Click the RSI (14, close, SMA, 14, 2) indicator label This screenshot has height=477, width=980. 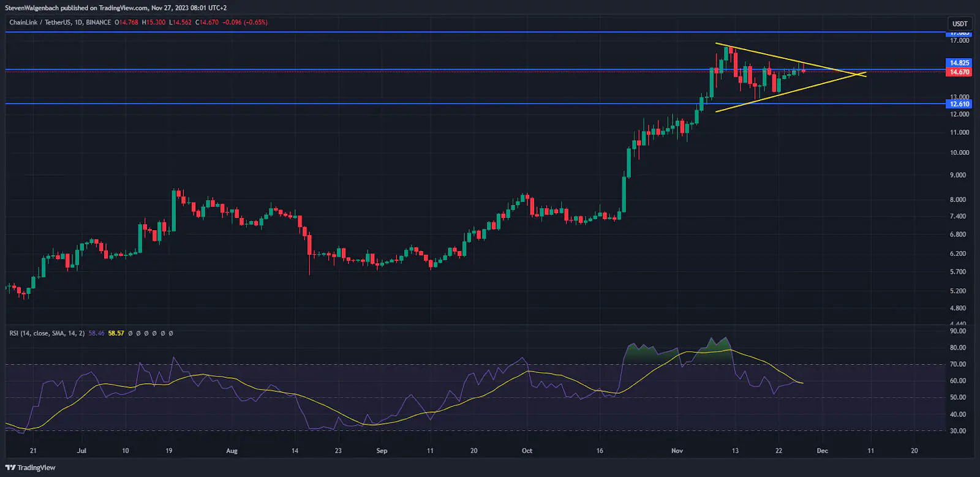[x=47, y=334]
